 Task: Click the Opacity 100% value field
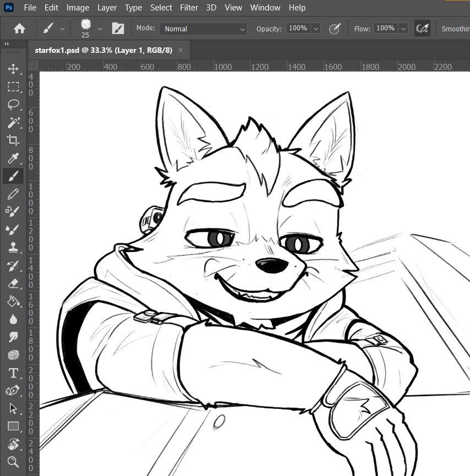[x=298, y=28]
